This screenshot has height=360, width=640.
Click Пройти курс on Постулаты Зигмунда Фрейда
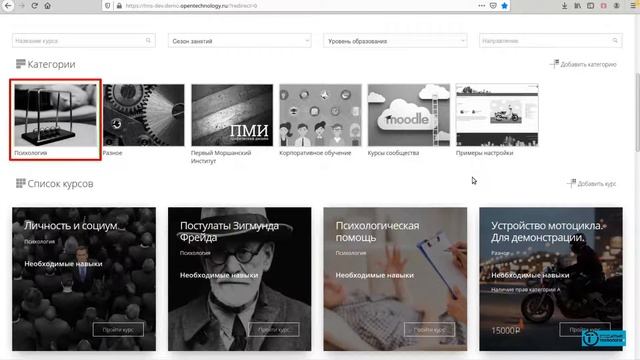point(274,329)
